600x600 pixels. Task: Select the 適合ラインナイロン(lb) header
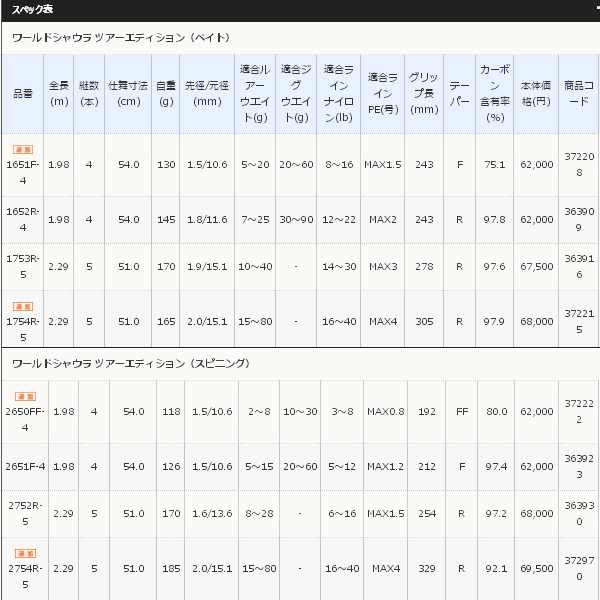click(x=339, y=93)
